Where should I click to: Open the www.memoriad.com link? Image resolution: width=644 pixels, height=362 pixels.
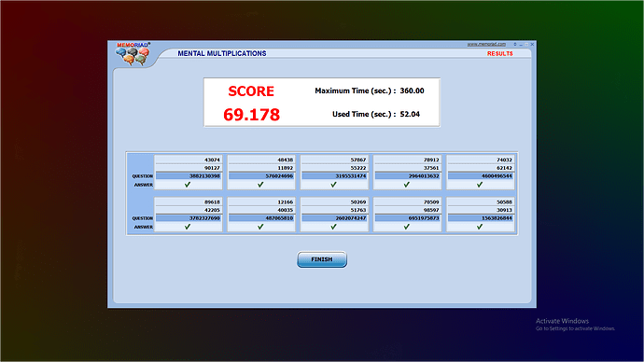[x=486, y=44]
